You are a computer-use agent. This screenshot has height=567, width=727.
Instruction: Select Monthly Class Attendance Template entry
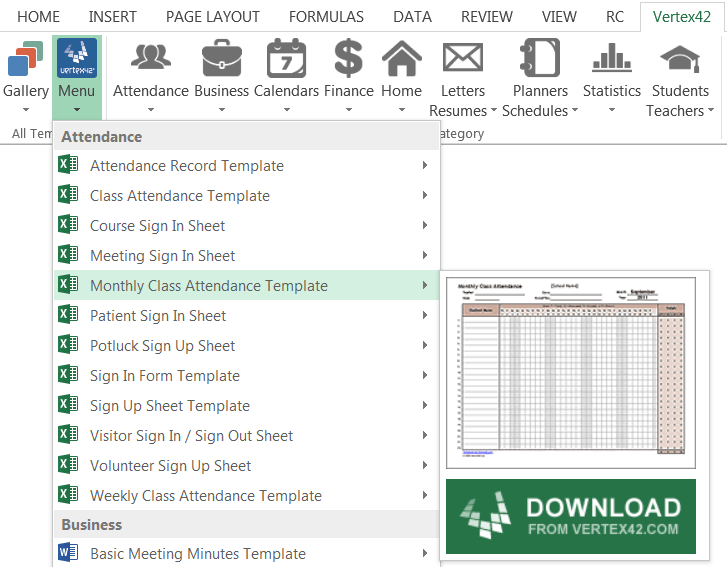247,285
